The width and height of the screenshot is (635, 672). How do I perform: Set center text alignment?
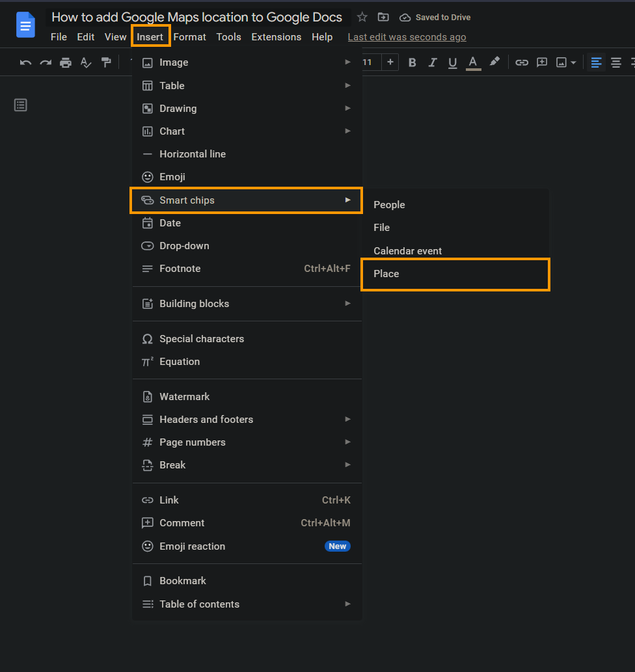616,63
